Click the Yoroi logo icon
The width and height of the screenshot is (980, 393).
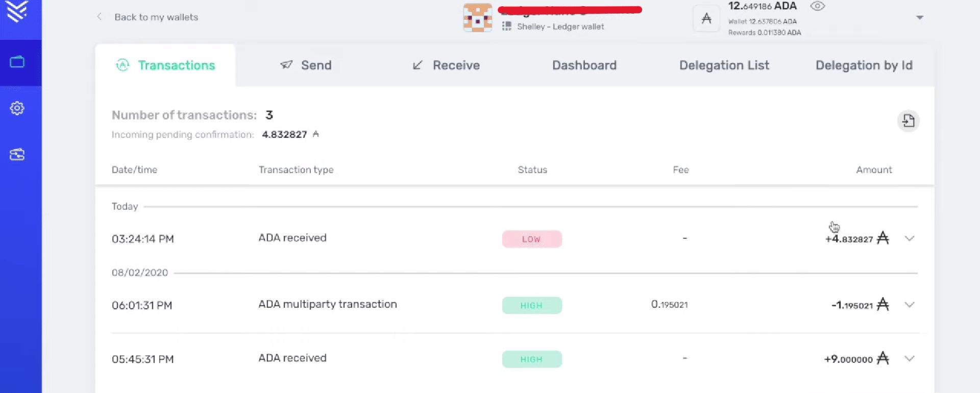click(x=17, y=11)
